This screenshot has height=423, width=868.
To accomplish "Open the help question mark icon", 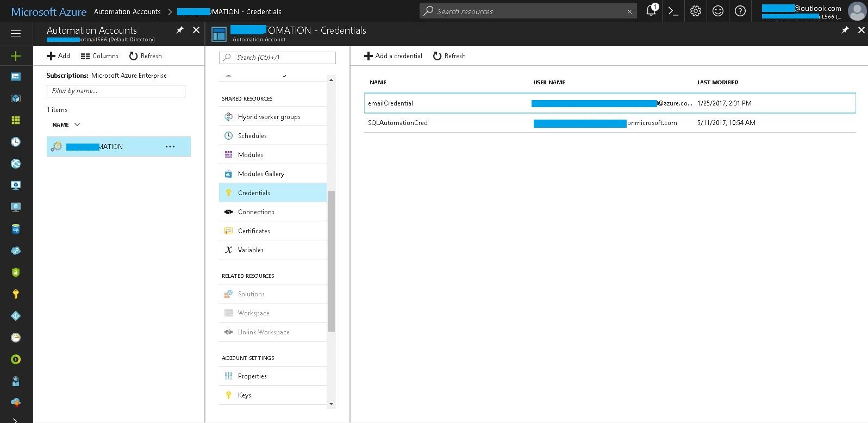I will [x=740, y=11].
